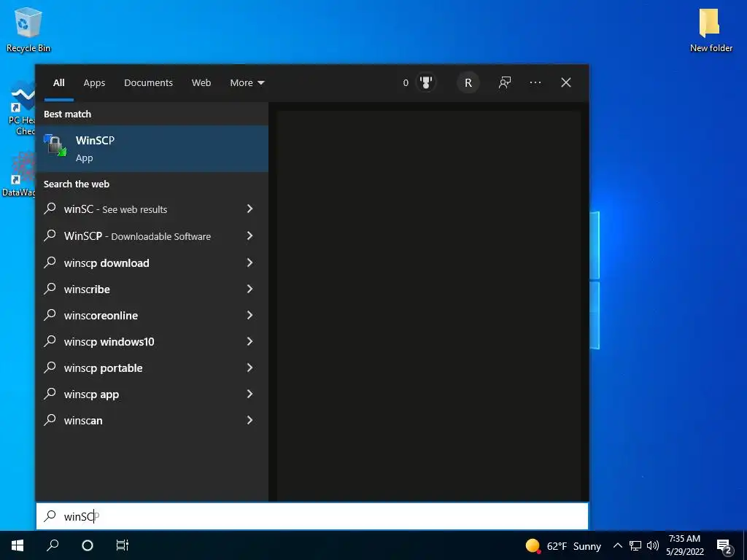Open Task View on the taskbar
The image size is (747, 560).
123,545
